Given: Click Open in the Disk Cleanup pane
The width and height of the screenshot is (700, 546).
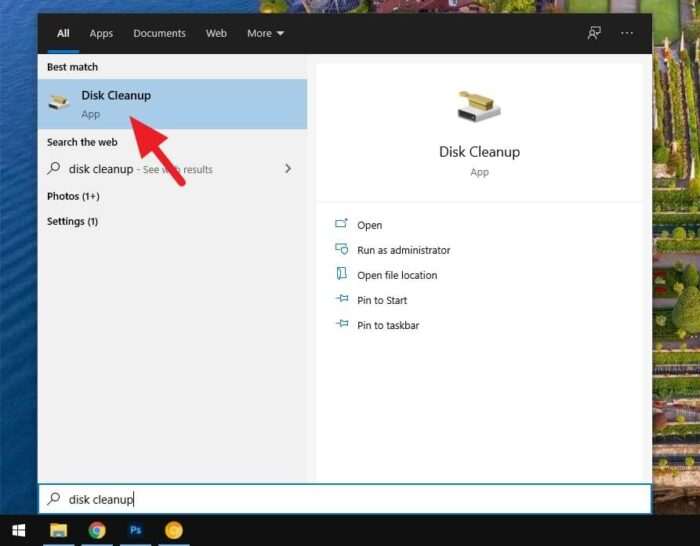Looking at the screenshot, I should (369, 225).
